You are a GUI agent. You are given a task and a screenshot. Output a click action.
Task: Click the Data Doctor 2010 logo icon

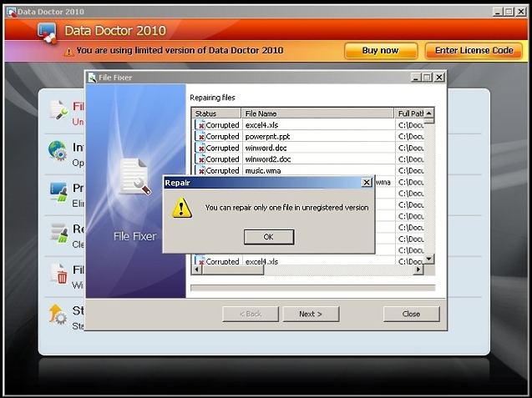(47, 32)
